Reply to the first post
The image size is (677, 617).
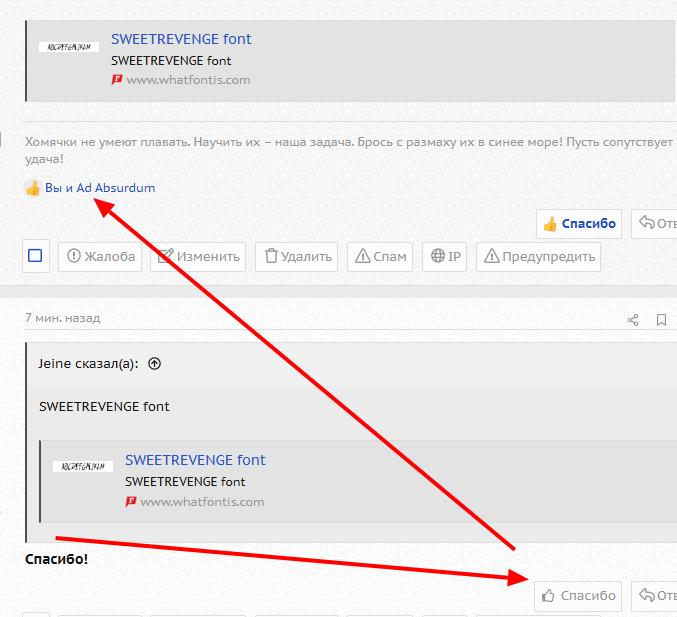pyautogui.click(x=655, y=224)
